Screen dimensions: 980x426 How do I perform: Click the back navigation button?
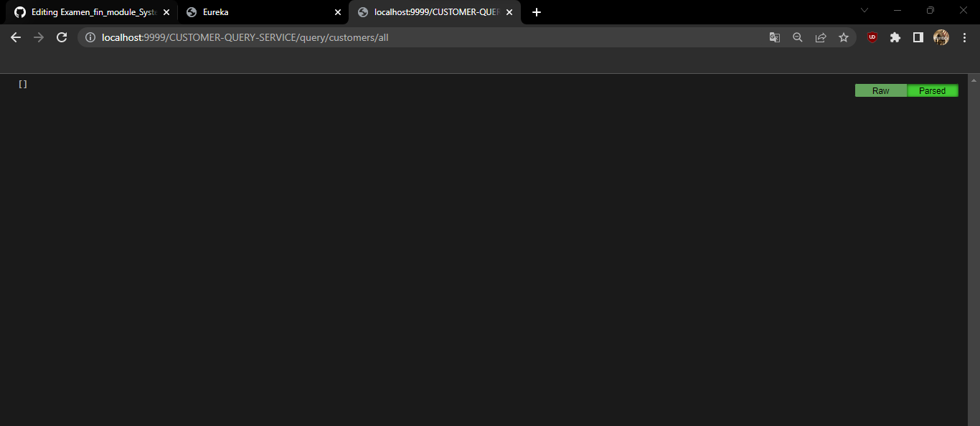[15, 37]
